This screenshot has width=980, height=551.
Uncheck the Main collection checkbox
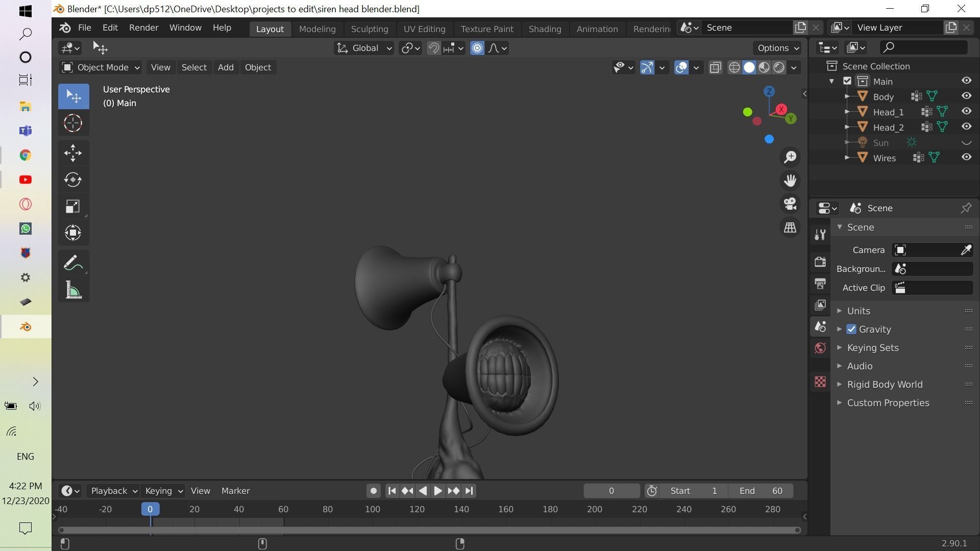(x=847, y=81)
